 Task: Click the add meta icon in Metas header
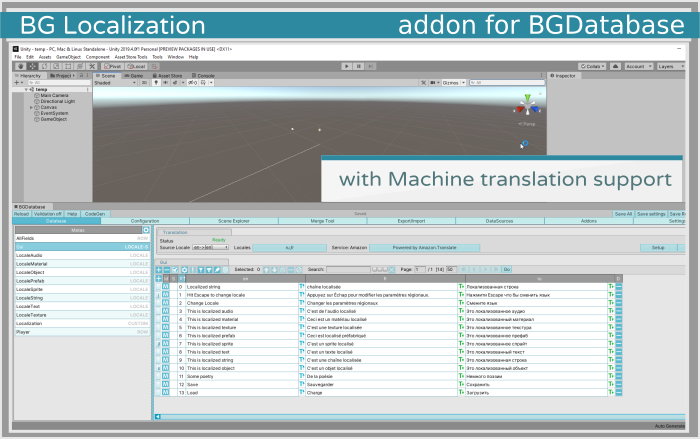(146, 230)
